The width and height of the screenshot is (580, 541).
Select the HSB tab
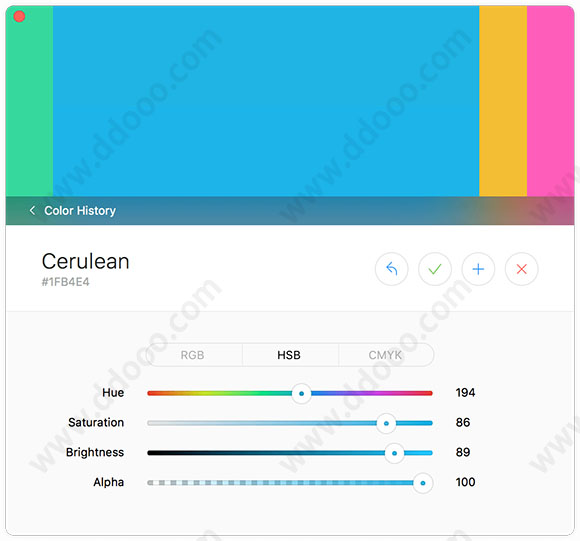(x=289, y=355)
